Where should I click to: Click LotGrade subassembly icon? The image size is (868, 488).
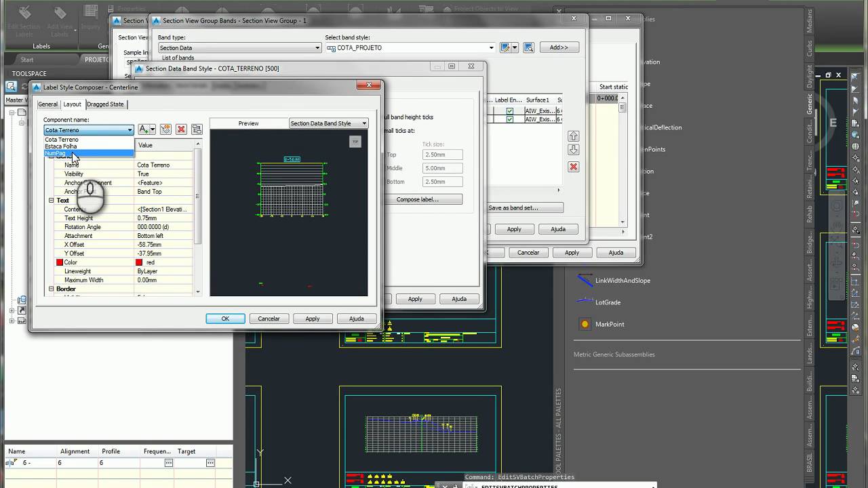point(585,302)
